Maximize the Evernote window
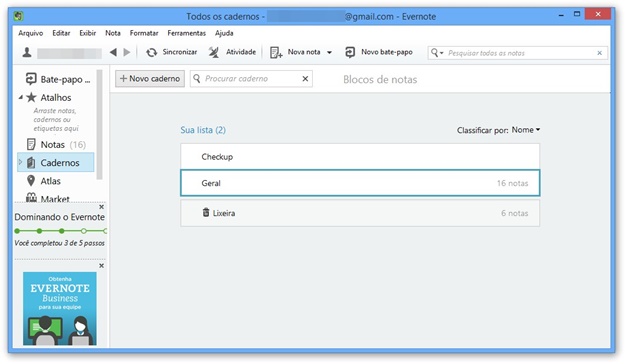 click(x=577, y=14)
